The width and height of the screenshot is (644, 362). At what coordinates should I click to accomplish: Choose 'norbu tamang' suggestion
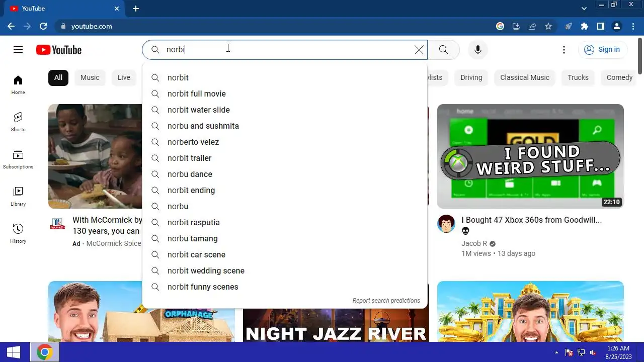pyautogui.click(x=285, y=238)
